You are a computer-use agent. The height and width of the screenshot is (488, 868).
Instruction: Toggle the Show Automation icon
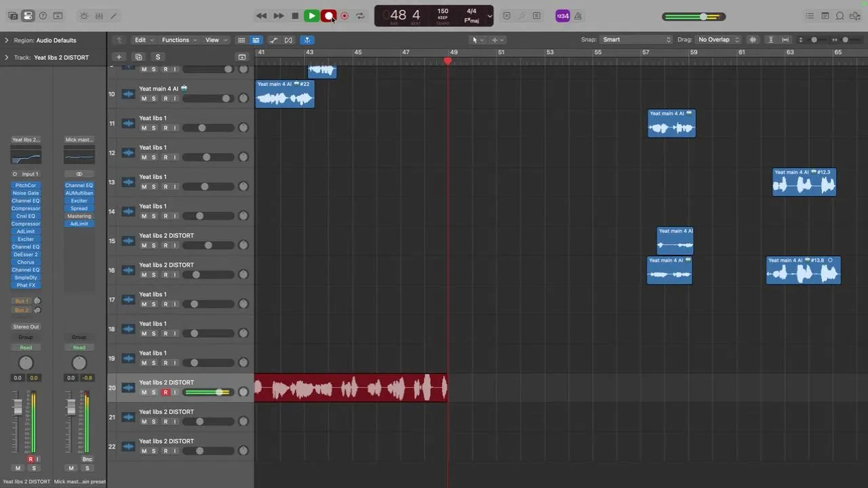[x=273, y=40]
